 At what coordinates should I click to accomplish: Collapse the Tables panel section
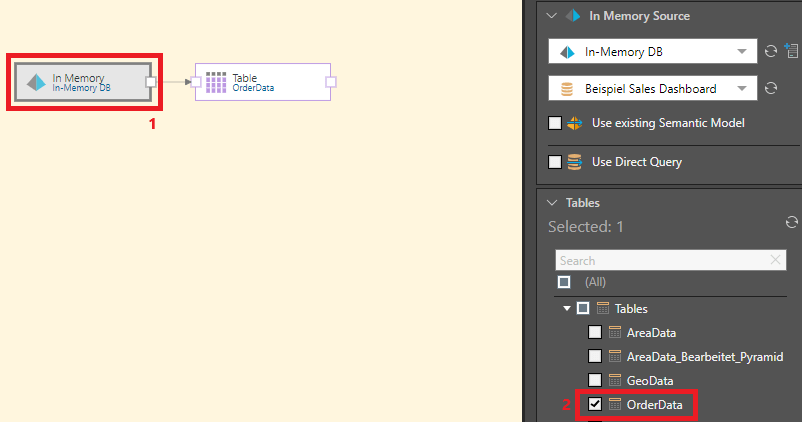550,202
